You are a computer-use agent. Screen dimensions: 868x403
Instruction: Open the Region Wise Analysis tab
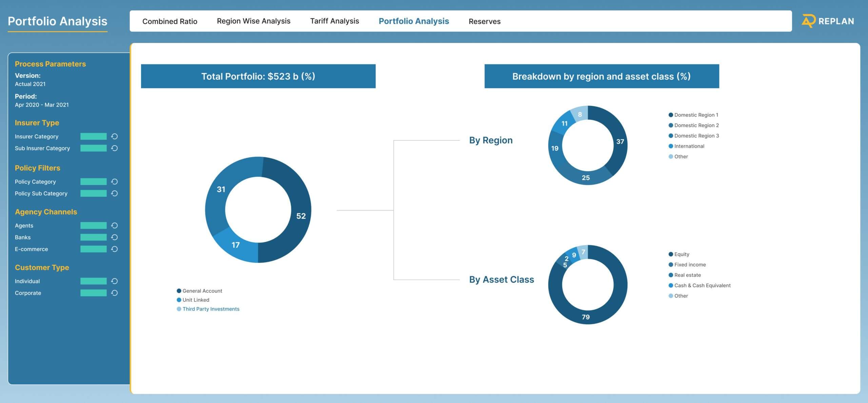[x=253, y=21]
